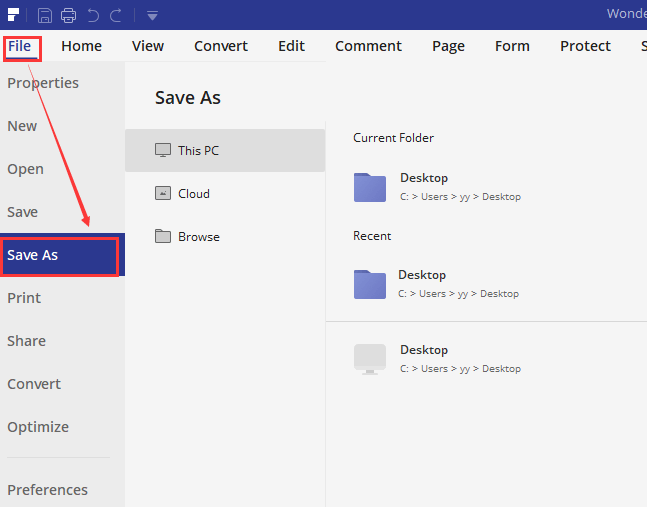Click the redo arrow icon

116,15
